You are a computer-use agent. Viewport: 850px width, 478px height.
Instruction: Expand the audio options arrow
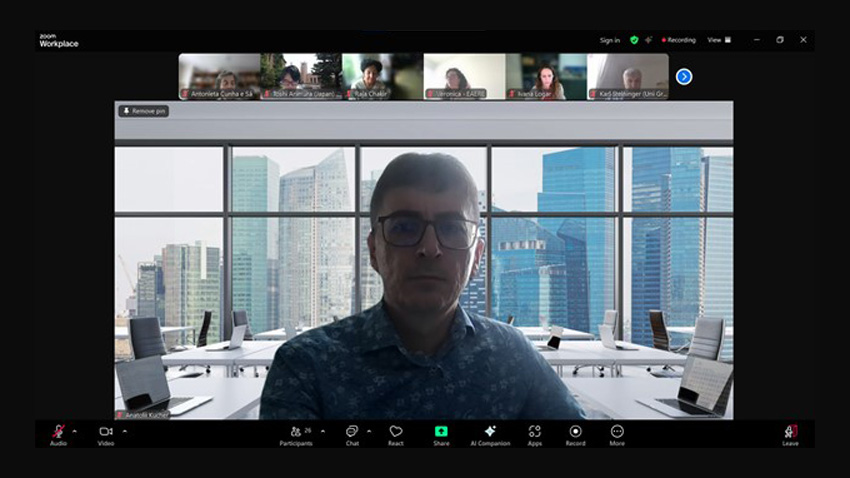[x=75, y=430]
